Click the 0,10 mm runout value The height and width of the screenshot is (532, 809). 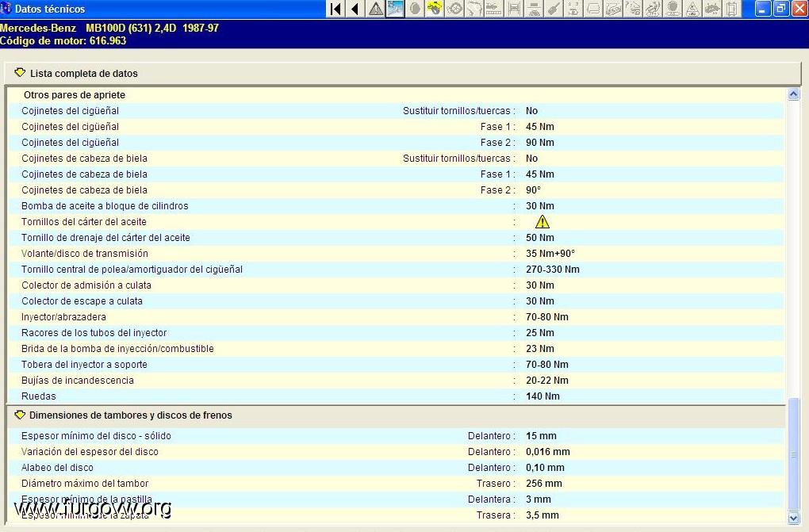point(545,468)
